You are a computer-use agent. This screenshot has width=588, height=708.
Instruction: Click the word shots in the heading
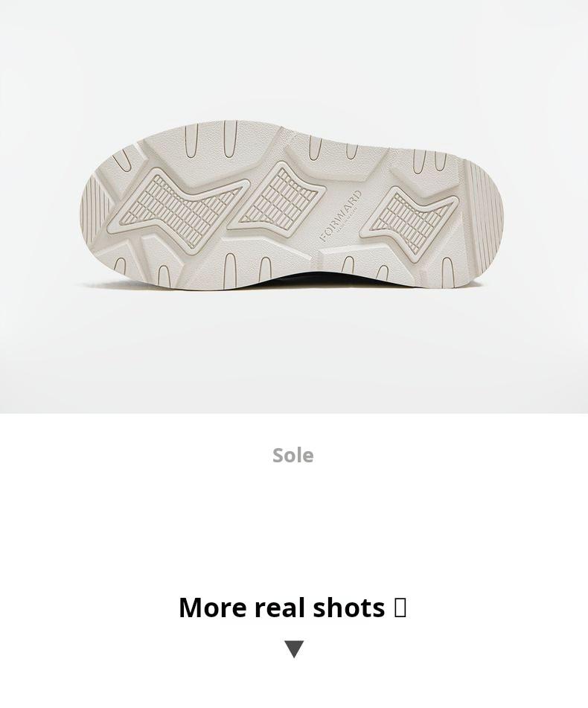tap(349, 607)
